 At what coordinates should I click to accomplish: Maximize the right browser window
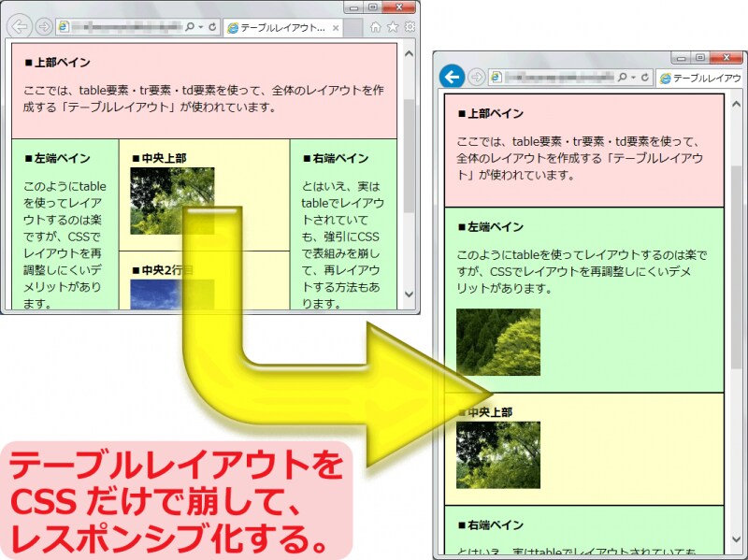[699, 58]
